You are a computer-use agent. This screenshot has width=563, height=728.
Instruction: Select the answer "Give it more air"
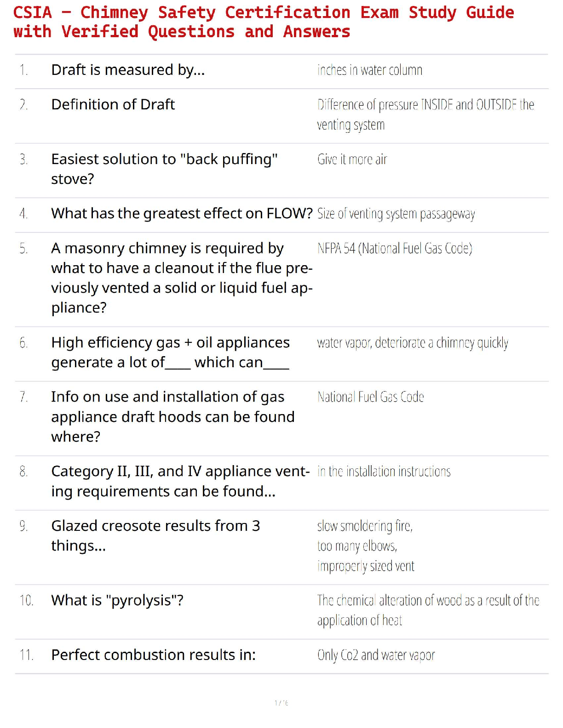click(x=352, y=159)
